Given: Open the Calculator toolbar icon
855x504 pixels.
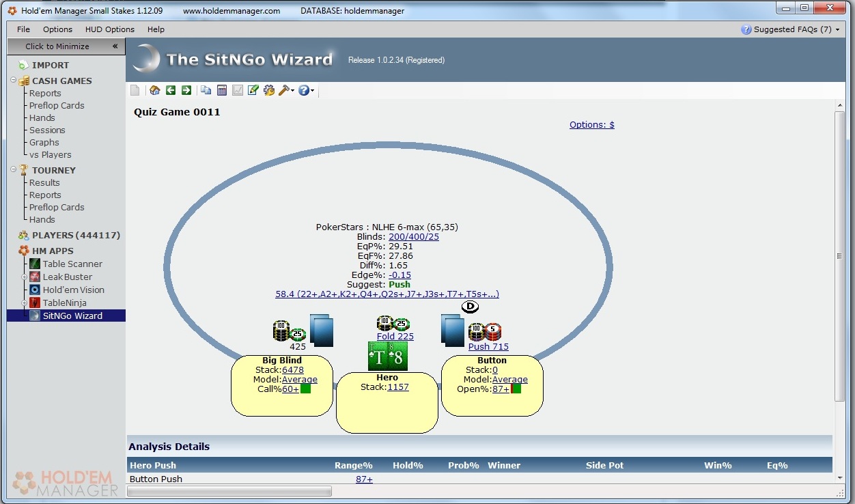Looking at the screenshot, I should click(x=222, y=90).
